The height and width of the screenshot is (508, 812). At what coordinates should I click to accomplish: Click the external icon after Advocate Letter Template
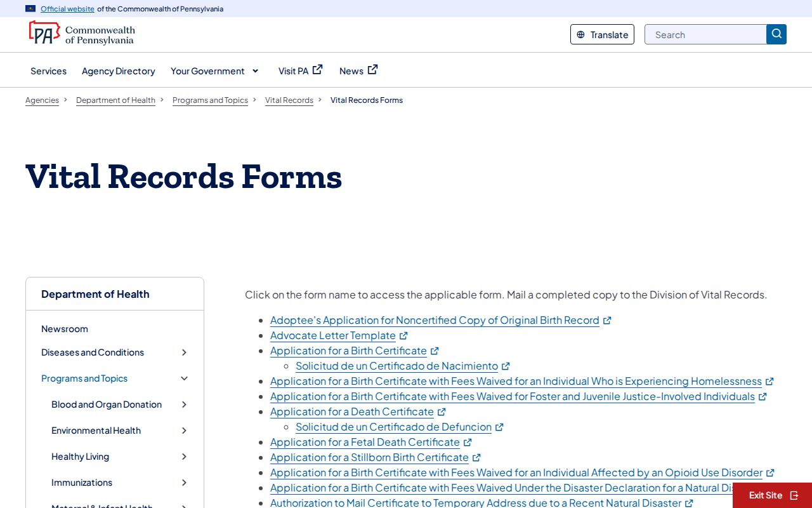click(403, 336)
